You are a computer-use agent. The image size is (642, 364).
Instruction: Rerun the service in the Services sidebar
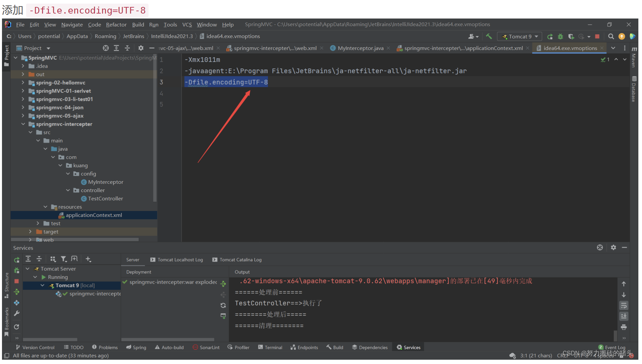click(17, 260)
